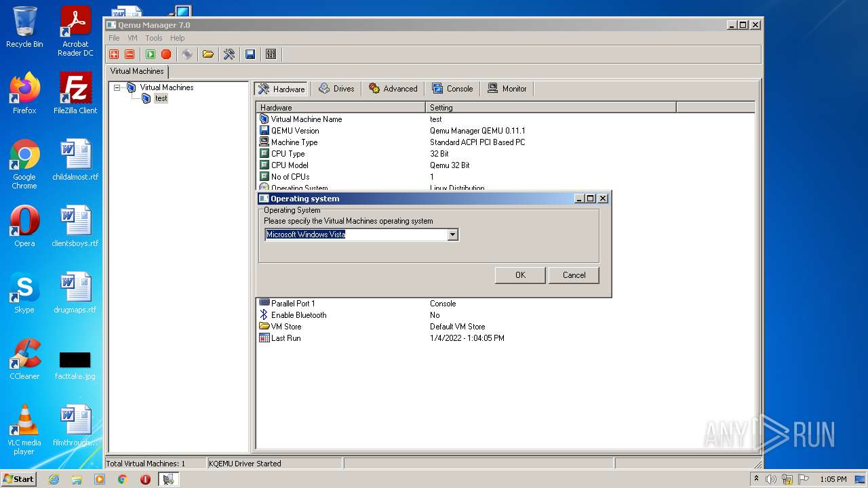
Task: Open the operating system dropdown arrow
Action: (453, 235)
